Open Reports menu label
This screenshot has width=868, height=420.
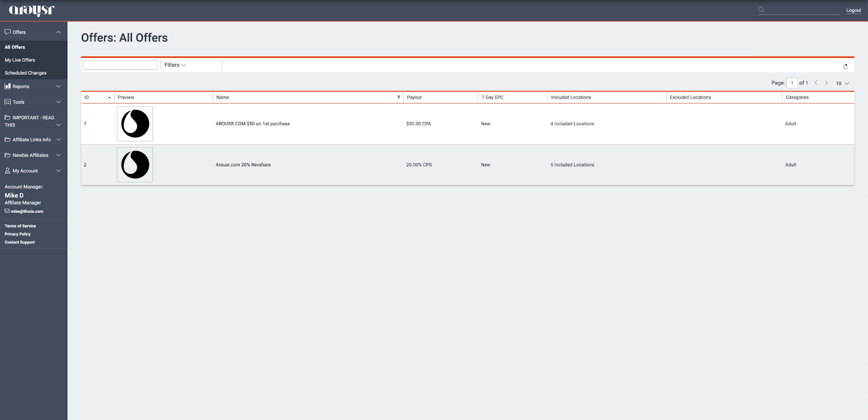pos(21,87)
